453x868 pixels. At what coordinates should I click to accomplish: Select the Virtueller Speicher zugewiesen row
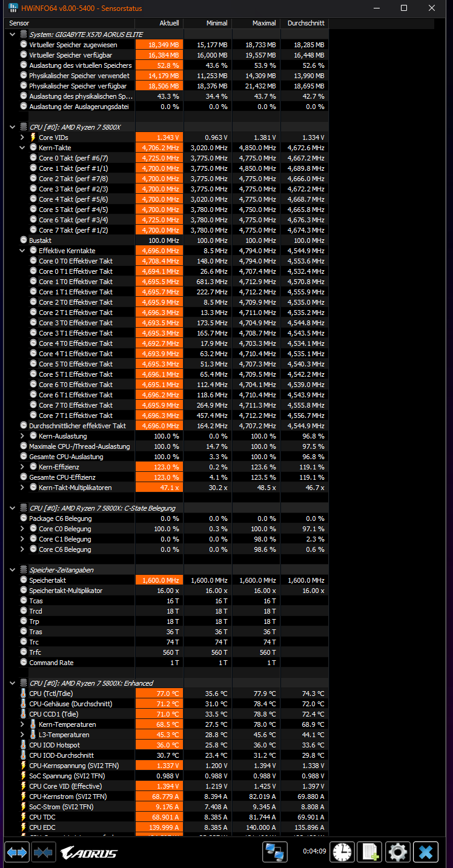coord(167,45)
